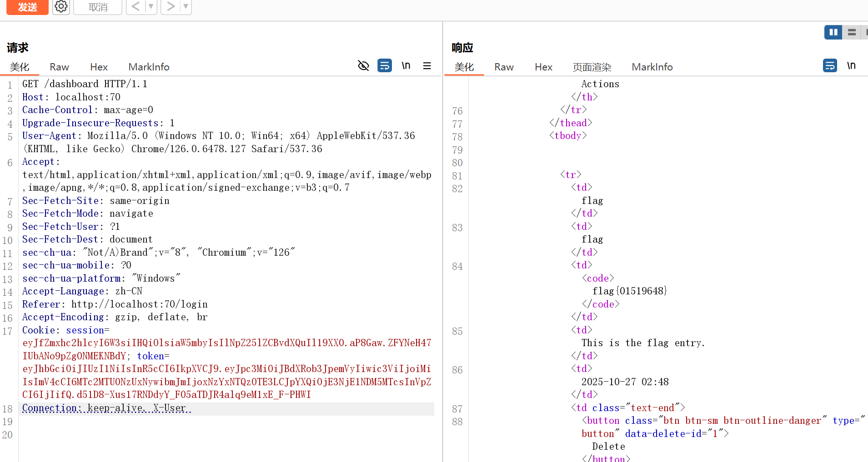Screen dimensions: 868x462
Task: Click the Cache-Control: max-age=0 header
Action: click(x=88, y=110)
